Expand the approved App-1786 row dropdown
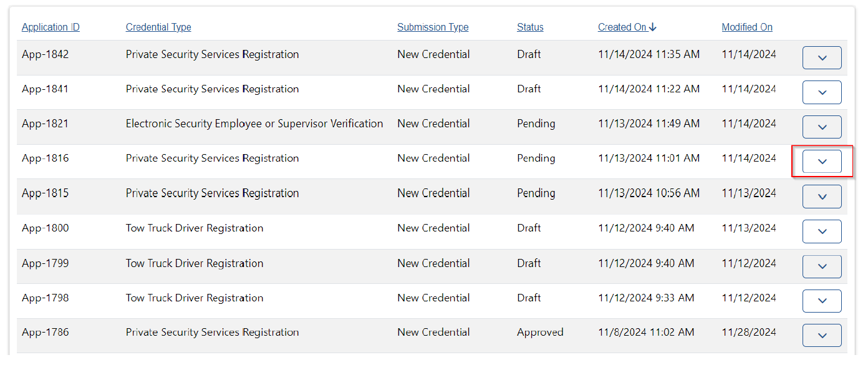This screenshot has height=370, width=868. tap(821, 336)
